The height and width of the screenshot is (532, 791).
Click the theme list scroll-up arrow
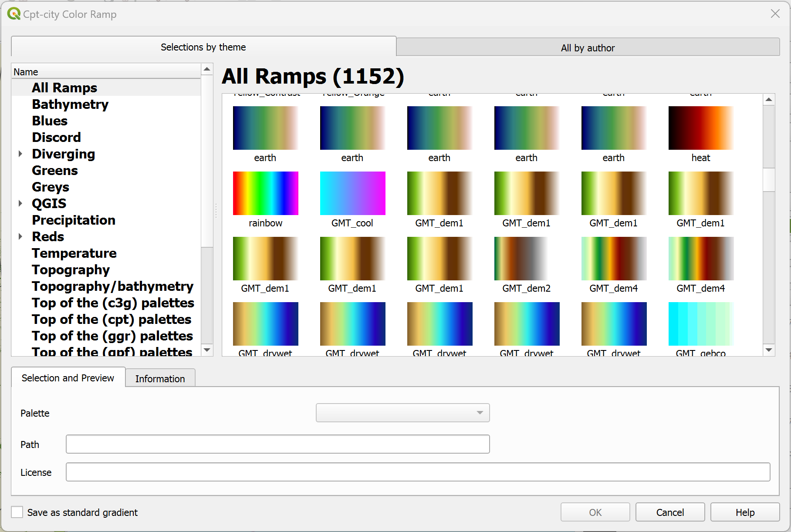point(207,69)
